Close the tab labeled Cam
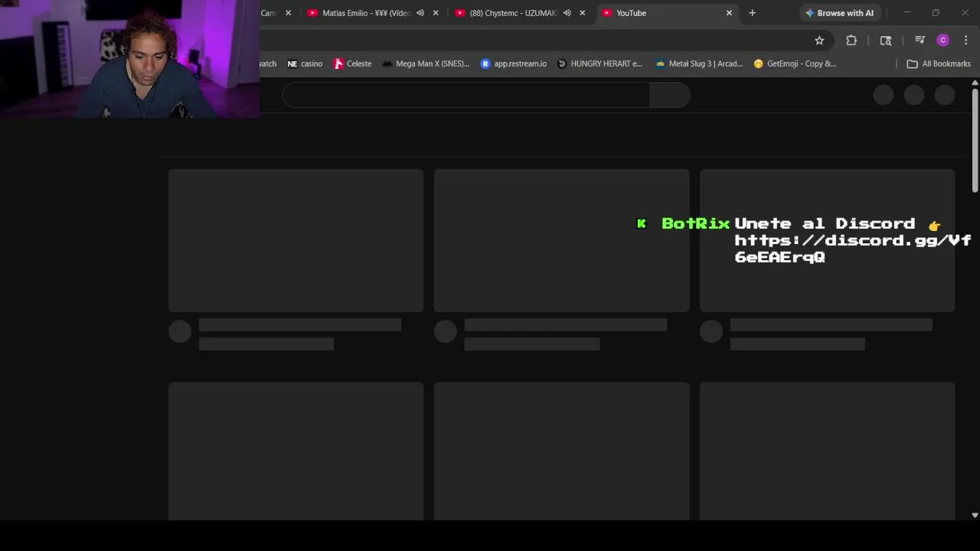Screen dimensions: 980x551 pyautogui.click(x=288, y=13)
